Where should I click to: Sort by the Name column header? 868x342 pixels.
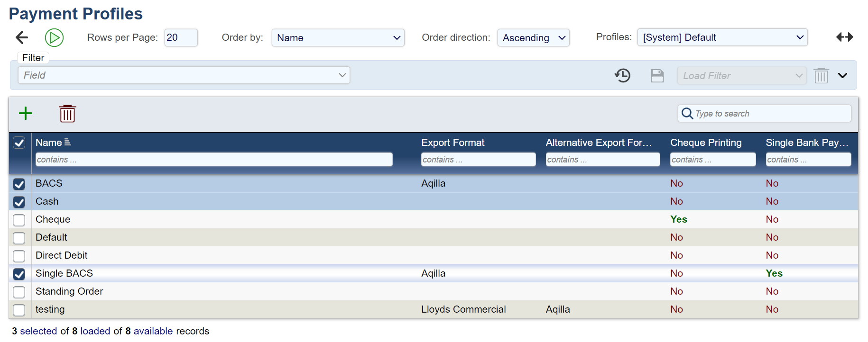click(x=49, y=143)
